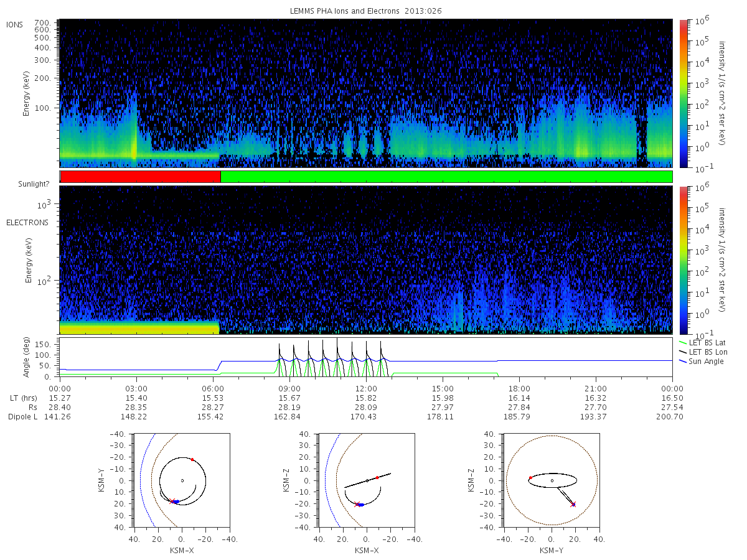Click the IONS panel label
This screenshot has width=747, height=560.
[x=14, y=24]
